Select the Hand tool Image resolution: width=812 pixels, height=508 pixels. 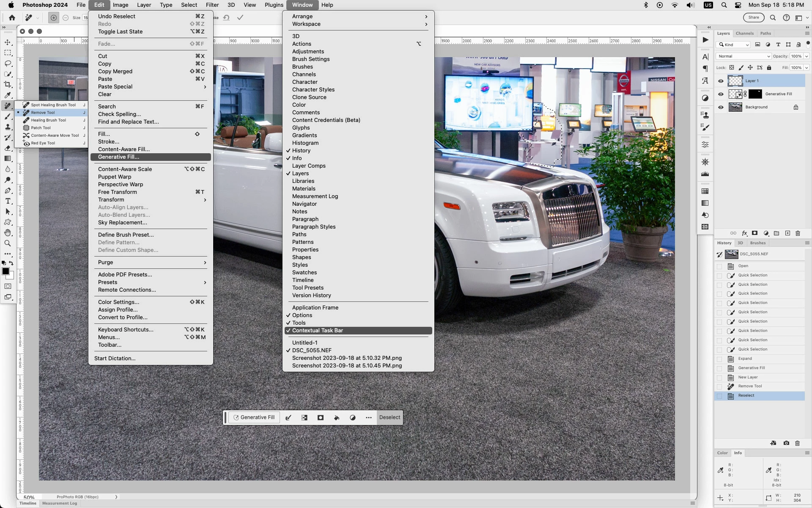[8, 233]
